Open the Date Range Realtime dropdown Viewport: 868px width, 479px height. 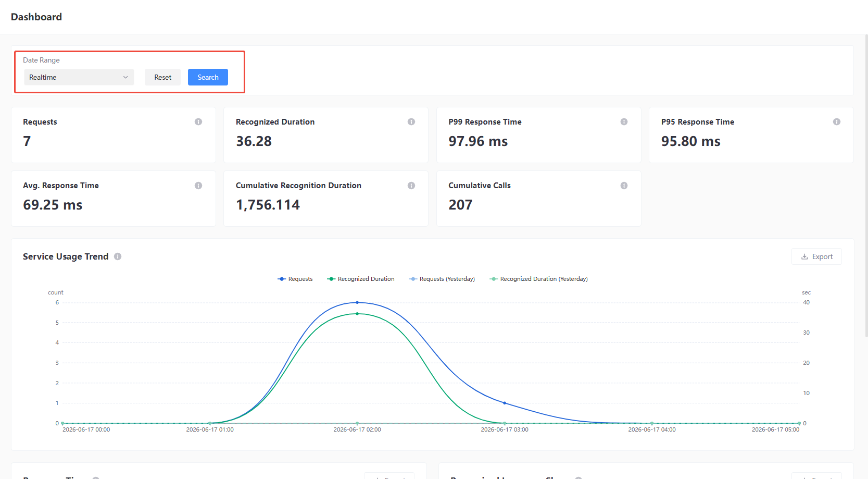(79, 77)
